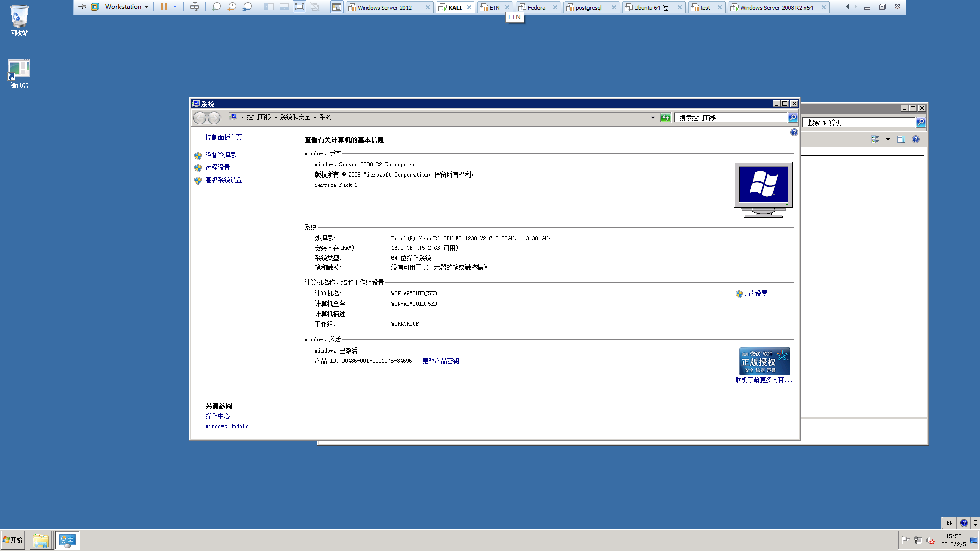Click the Control Panel taskbar button
The width and height of the screenshot is (980, 551).
tap(67, 540)
